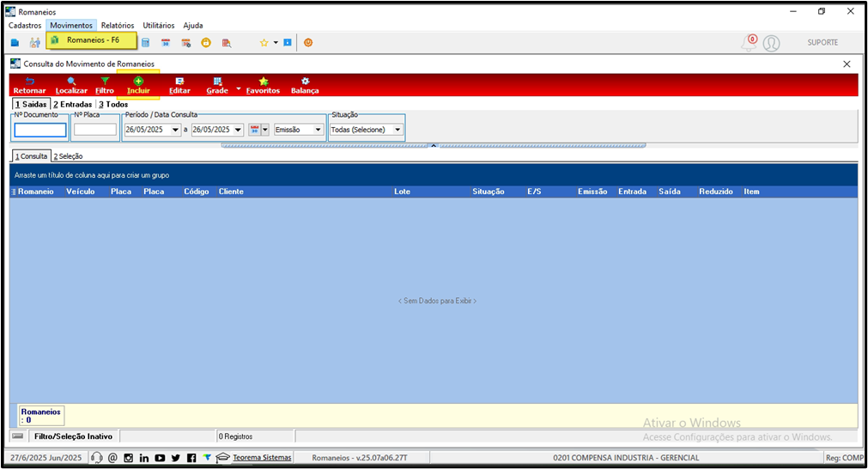The width and height of the screenshot is (868, 469).
Task: Click the Grade button
Action: [x=217, y=86]
